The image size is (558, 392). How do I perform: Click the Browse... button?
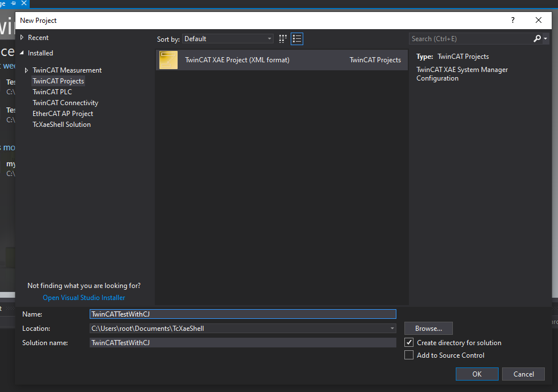(428, 328)
